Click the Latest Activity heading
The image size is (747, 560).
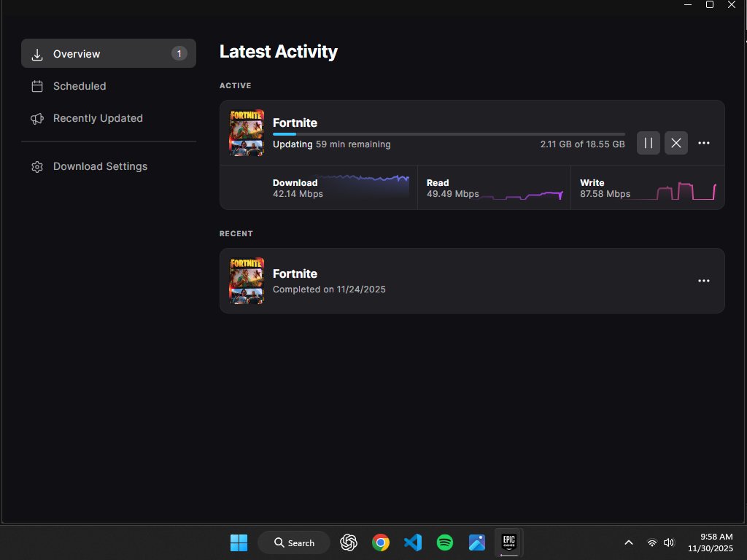[278, 52]
